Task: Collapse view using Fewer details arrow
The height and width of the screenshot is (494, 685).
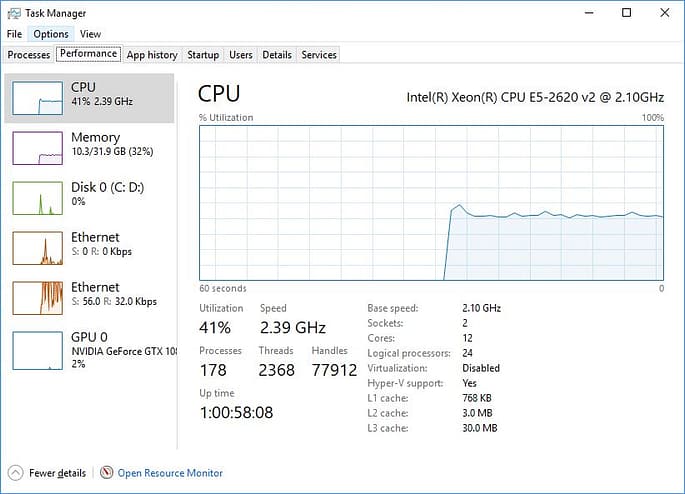Action: 15,473
